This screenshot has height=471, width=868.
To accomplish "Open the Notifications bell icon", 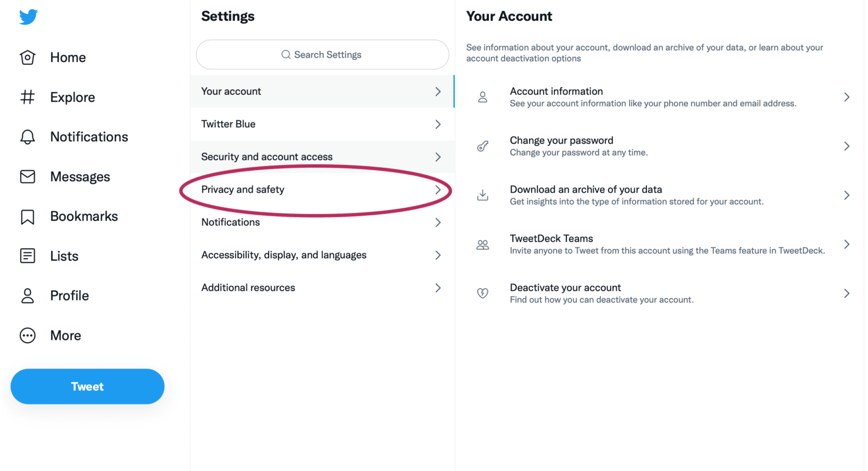I will pos(28,137).
